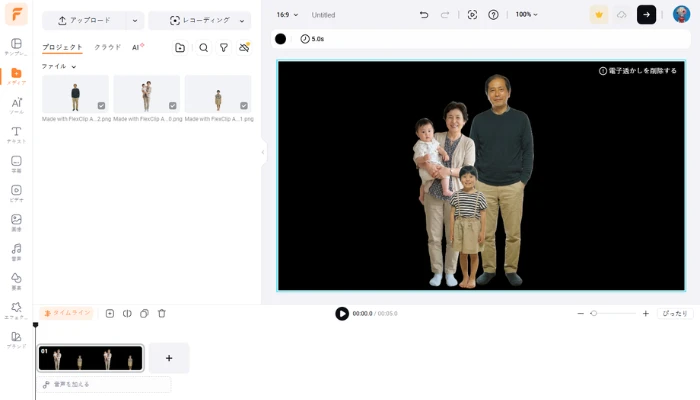Viewport: 700px width, 400px height.
Task: Toggle checkbox on third media thumbnail
Action: pos(244,105)
